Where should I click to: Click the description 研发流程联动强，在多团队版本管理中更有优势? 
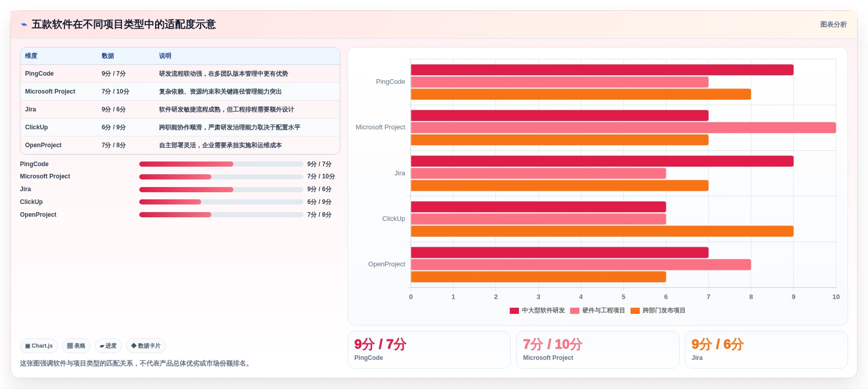[224, 74]
